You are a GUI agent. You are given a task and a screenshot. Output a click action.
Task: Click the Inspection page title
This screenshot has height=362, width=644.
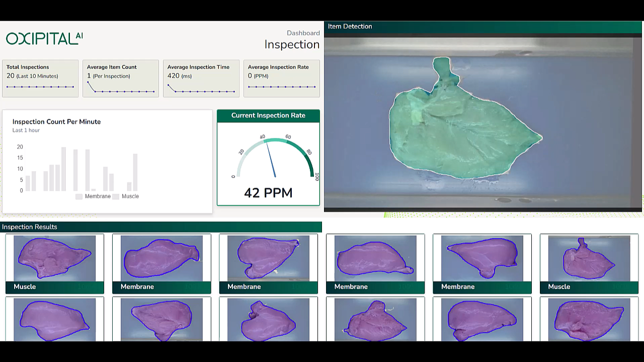pyautogui.click(x=292, y=45)
